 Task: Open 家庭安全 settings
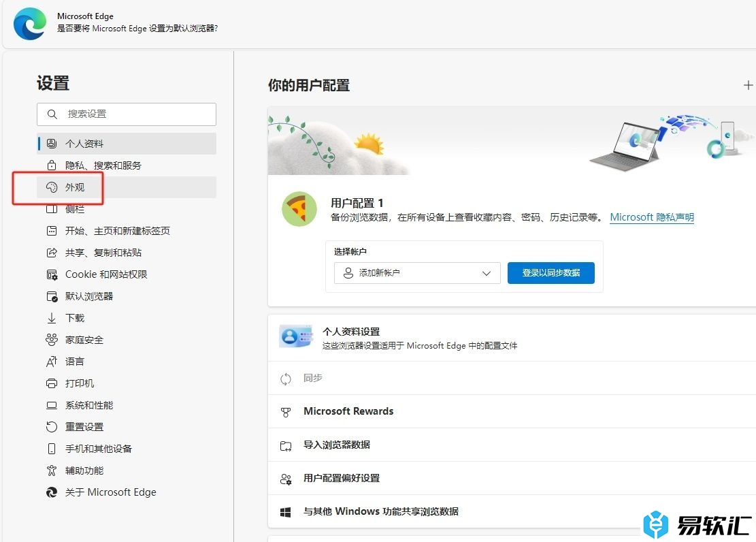[127, 340]
